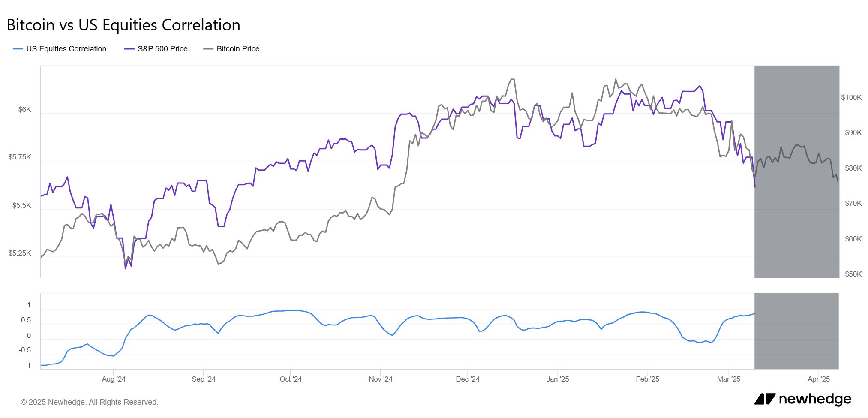The height and width of the screenshot is (418, 868).
Task: Click the Newhedge logo icon
Action: pyautogui.click(x=765, y=399)
